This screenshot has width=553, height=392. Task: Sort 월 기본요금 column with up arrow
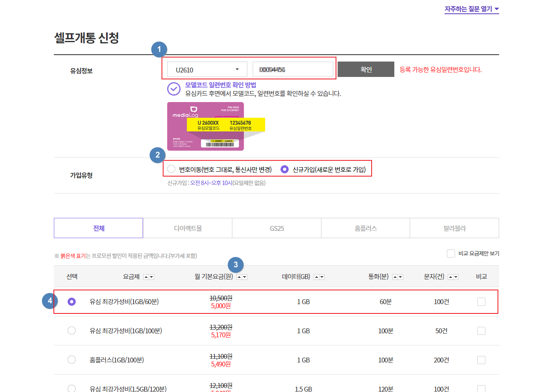tap(239, 277)
